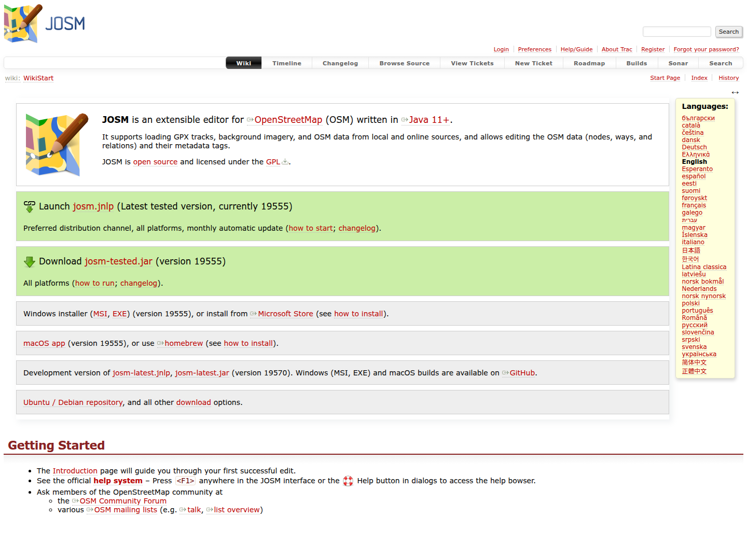The width and height of the screenshot is (747, 560).
Task: Download the Windows EXE installer link
Action: click(x=120, y=314)
